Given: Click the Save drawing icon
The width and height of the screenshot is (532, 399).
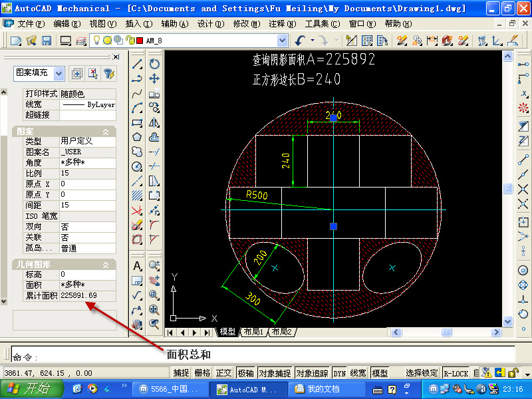Looking at the screenshot, I should [47, 41].
